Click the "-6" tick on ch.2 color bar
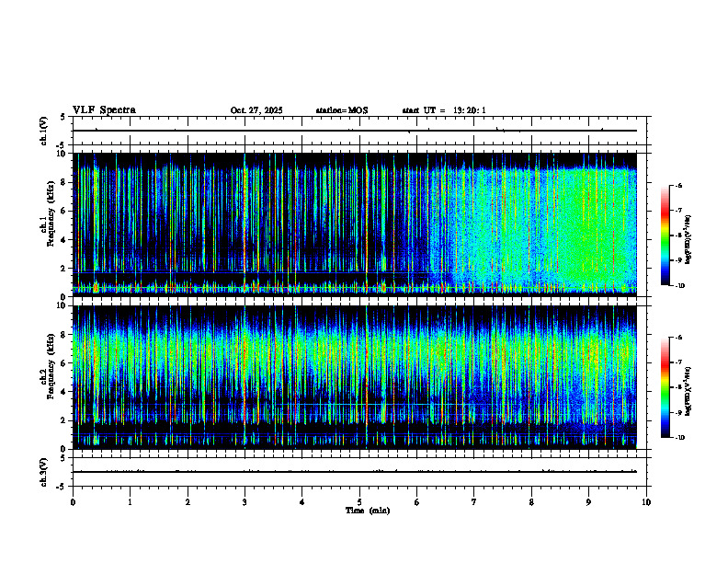Viewport: 728px width, 563px height. click(678, 338)
